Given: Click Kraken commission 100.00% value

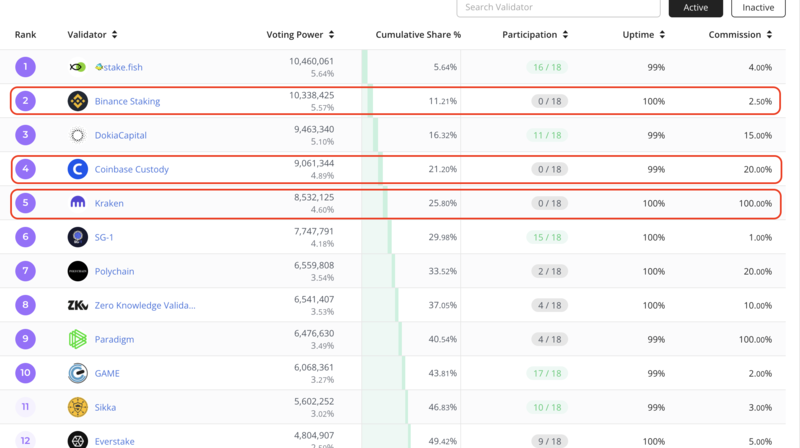Looking at the screenshot, I should 755,203.
